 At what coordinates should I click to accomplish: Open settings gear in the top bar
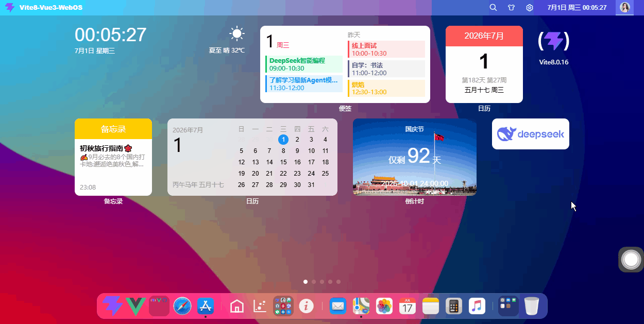tap(530, 8)
